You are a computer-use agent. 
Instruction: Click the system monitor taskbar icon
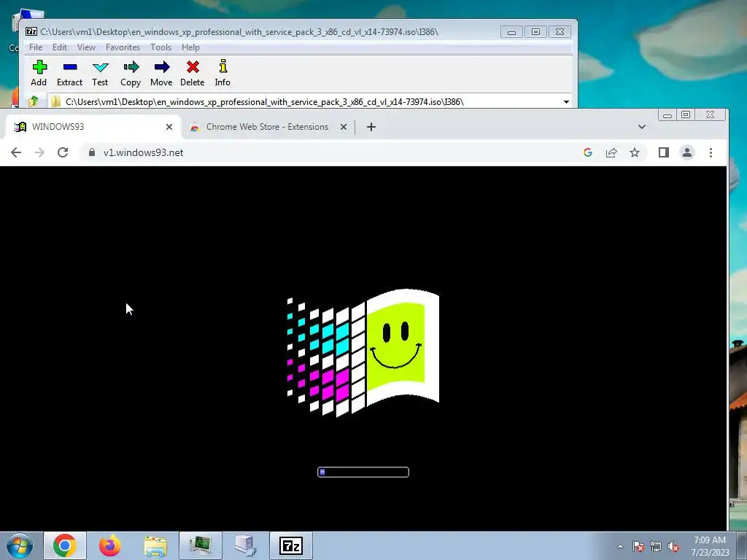pos(201,545)
